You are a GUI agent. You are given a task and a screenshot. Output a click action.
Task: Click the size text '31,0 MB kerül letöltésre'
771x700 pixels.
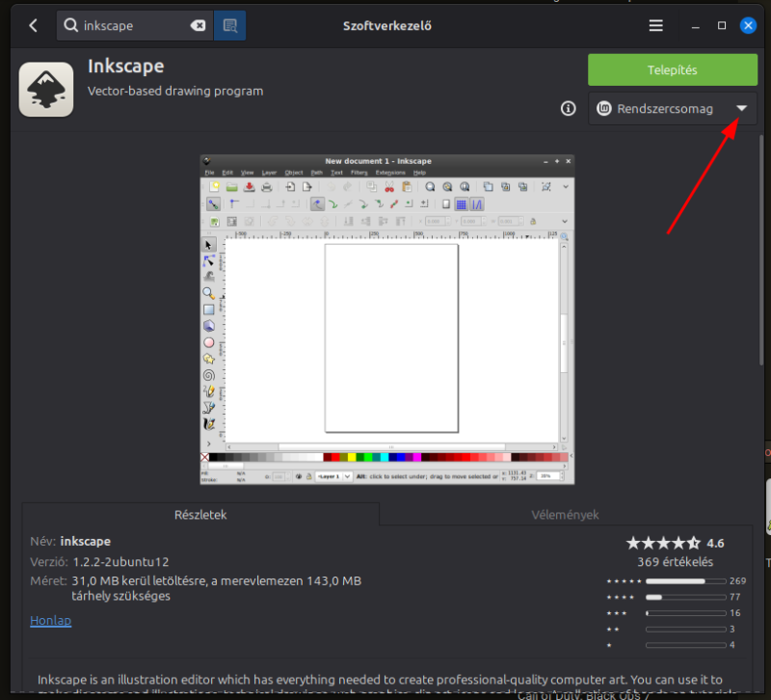click(x=139, y=581)
